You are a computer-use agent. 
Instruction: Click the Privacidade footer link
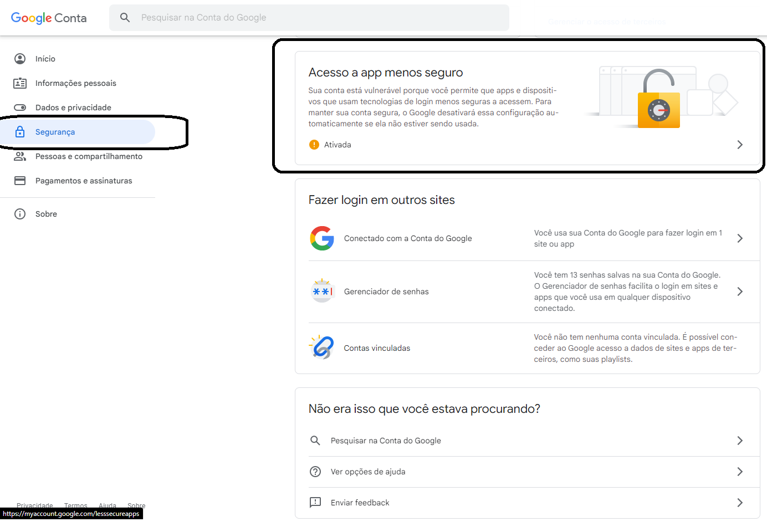tap(35, 505)
